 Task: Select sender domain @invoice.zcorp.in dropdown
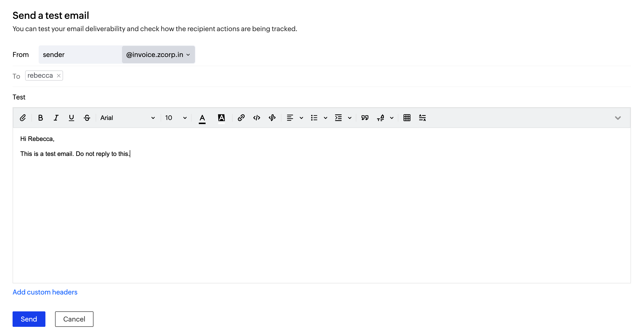158,55
